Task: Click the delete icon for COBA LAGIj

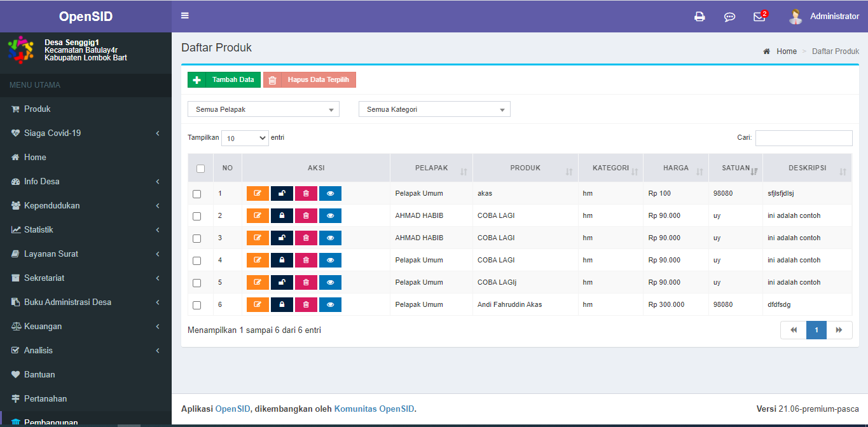Action: click(x=306, y=282)
